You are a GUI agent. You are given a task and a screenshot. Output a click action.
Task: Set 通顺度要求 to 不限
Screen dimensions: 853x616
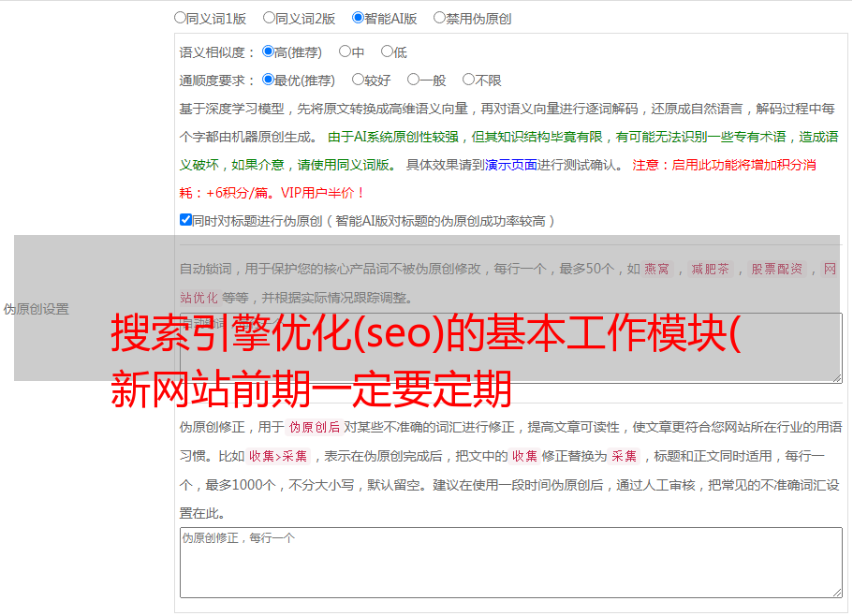pos(468,80)
